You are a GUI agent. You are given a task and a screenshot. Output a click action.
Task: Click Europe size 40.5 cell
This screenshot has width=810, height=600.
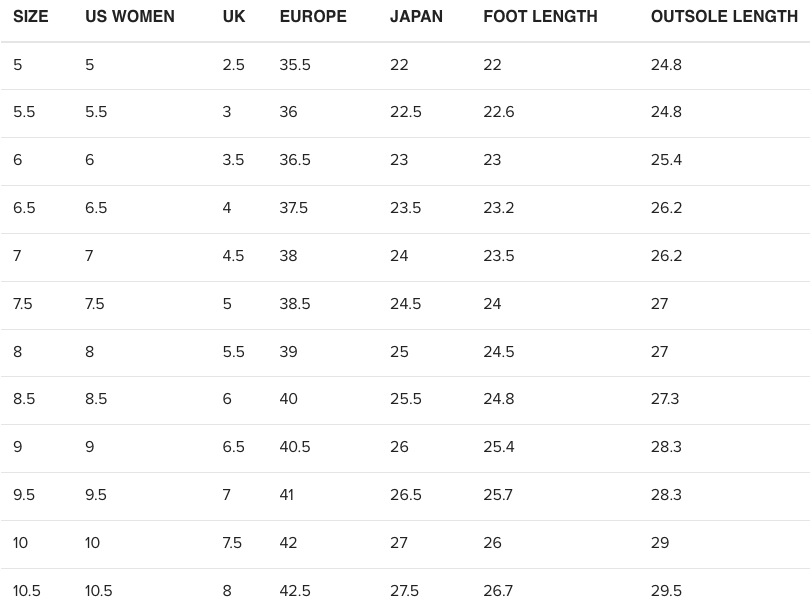295,447
